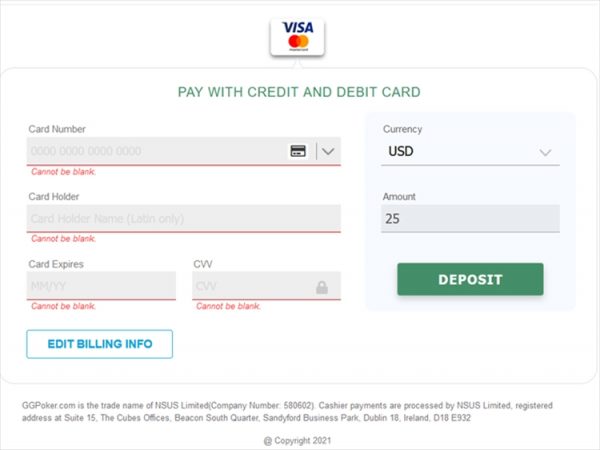Click the Cannot be blank error under CVV
The image size is (600, 450).
pos(228,306)
